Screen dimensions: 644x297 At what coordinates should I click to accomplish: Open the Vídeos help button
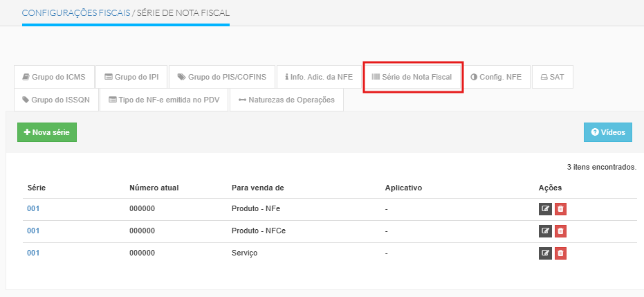607,132
